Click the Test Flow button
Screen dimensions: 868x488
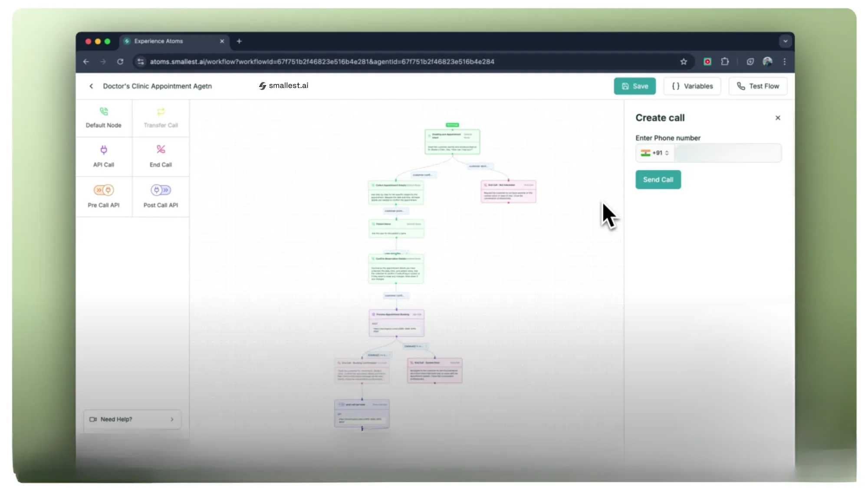757,86
